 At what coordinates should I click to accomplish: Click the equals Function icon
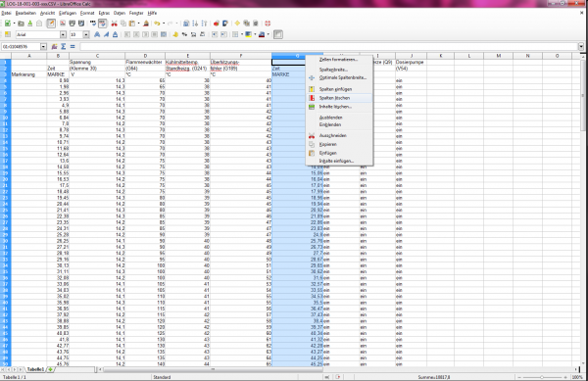(73, 46)
